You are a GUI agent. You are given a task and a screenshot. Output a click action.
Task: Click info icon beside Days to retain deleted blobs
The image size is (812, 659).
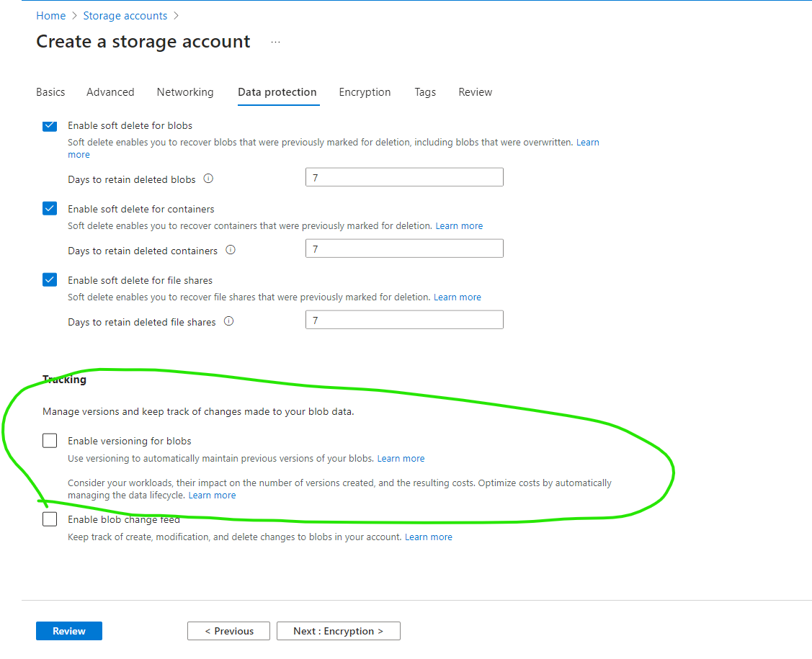[208, 179]
